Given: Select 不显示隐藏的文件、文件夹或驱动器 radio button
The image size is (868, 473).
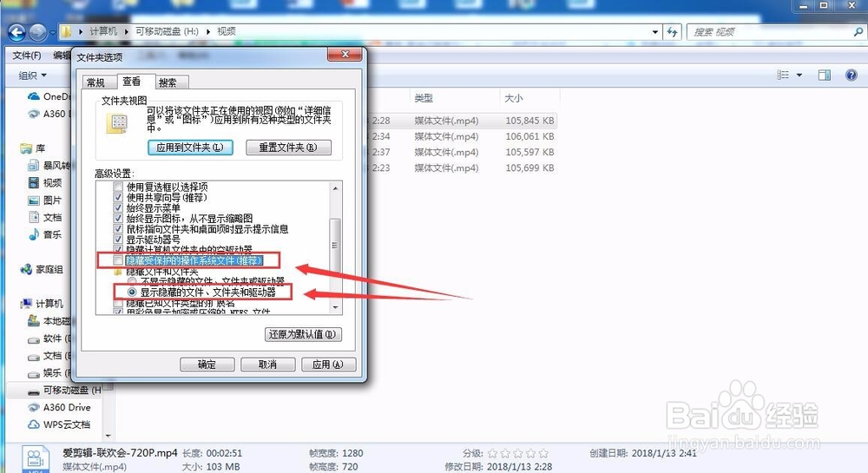Looking at the screenshot, I should pos(132,281).
